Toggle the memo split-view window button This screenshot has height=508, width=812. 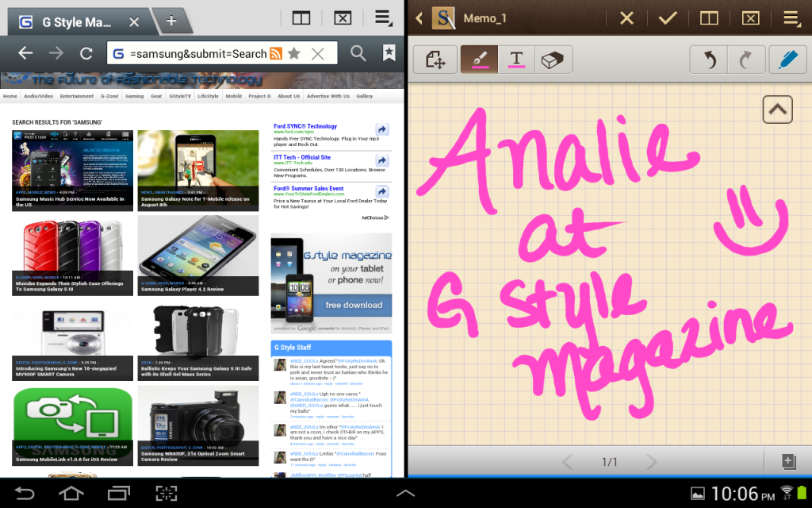coord(709,18)
